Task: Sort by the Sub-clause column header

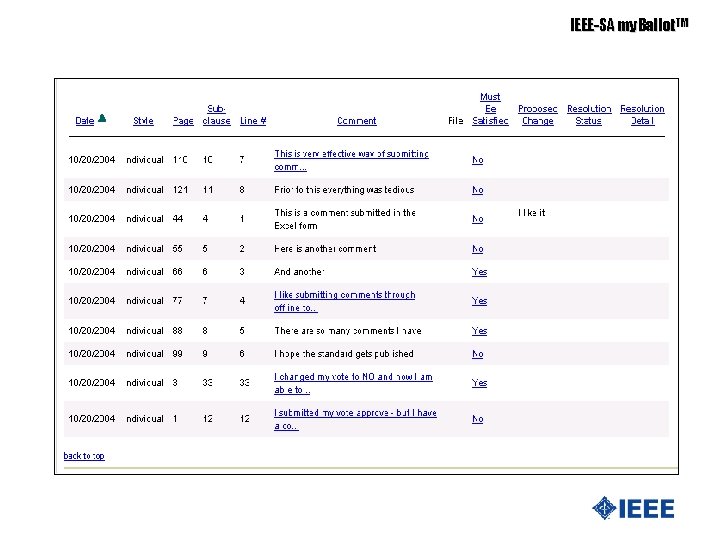Action: click(216, 115)
